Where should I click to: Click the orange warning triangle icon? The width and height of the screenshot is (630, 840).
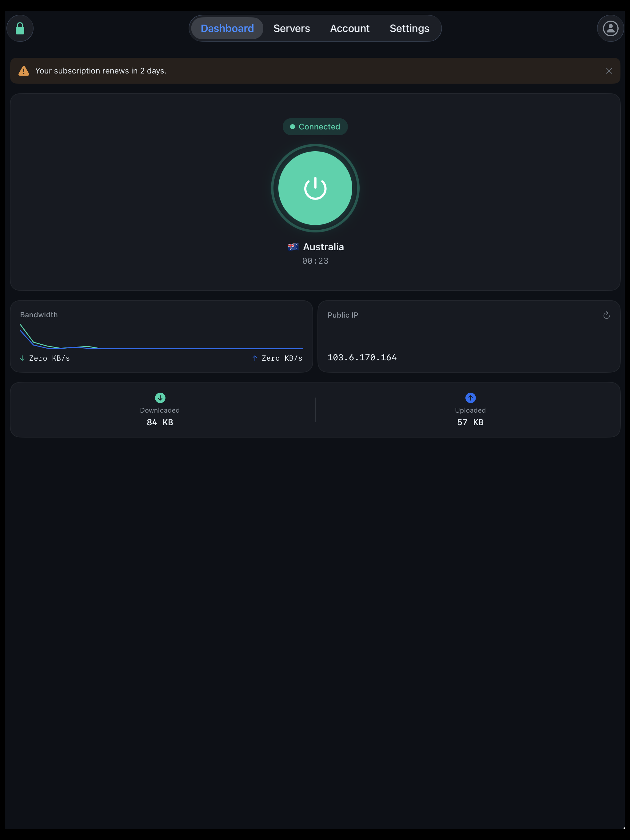[x=24, y=71]
